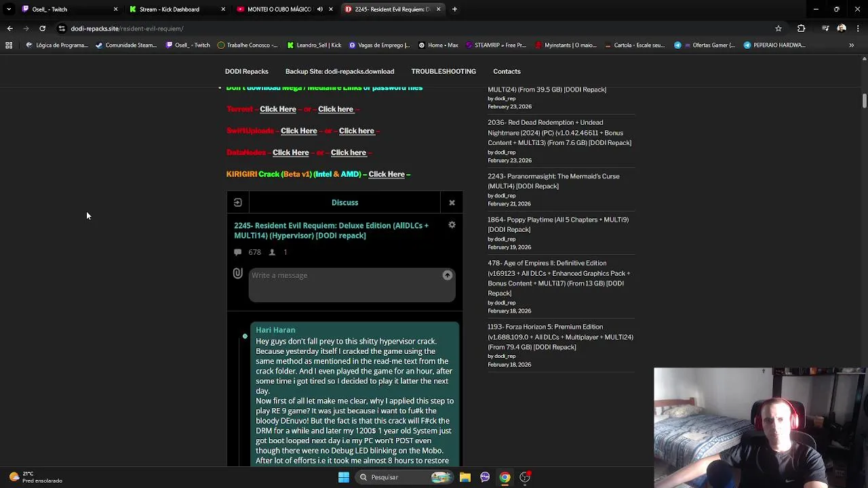Screen dimensions: 868x488
Task: Send the message with the arrow button
Action: pyautogui.click(x=448, y=275)
